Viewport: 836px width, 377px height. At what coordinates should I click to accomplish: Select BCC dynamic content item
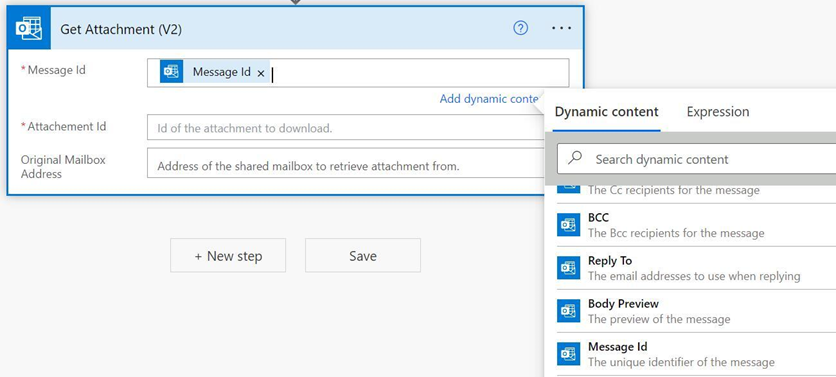tap(696, 225)
